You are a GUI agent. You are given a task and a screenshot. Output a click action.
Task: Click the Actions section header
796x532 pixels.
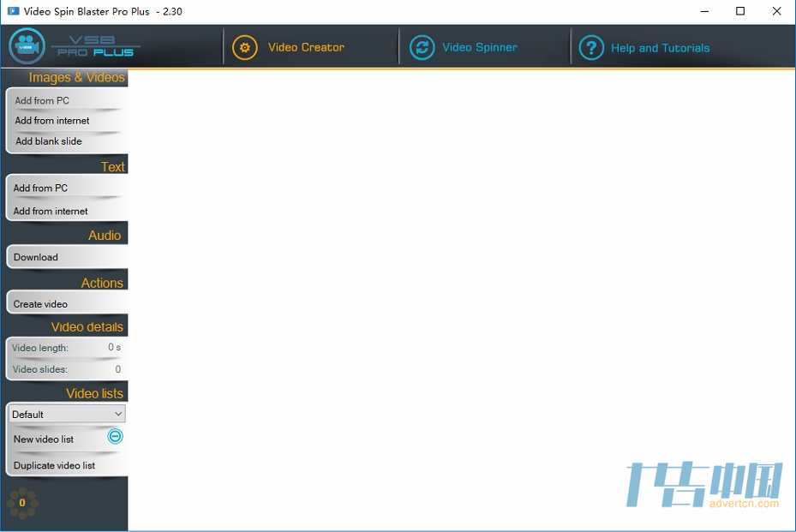click(x=102, y=283)
